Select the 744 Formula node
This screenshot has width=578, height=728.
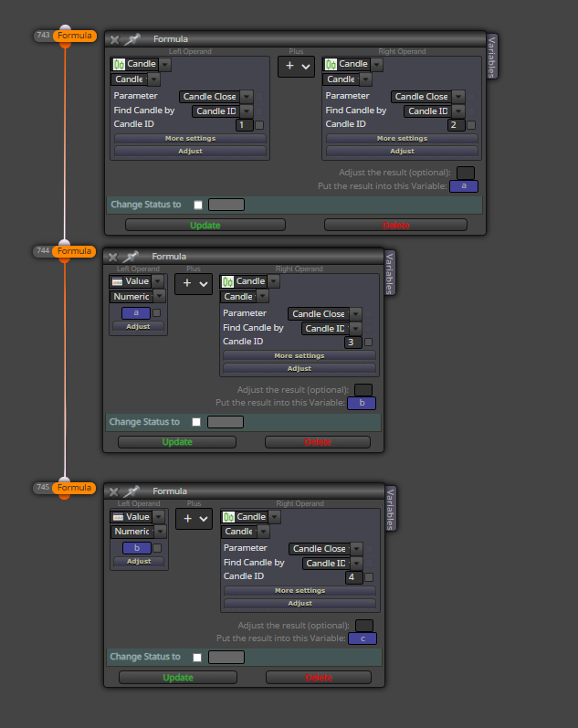[74, 251]
